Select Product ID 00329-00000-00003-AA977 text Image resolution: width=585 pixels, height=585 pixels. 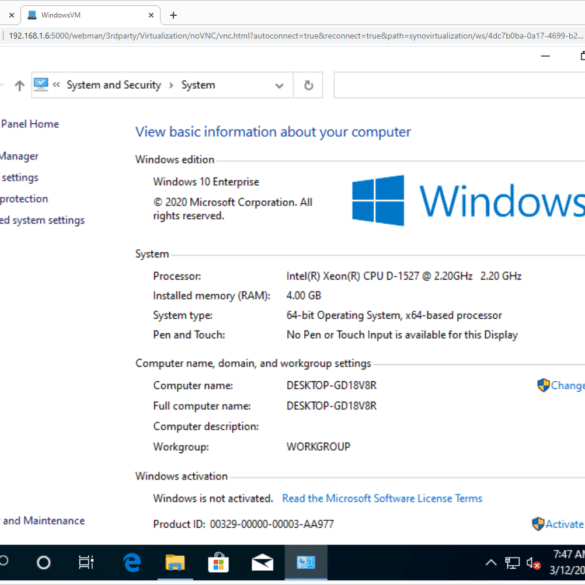click(x=272, y=524)
